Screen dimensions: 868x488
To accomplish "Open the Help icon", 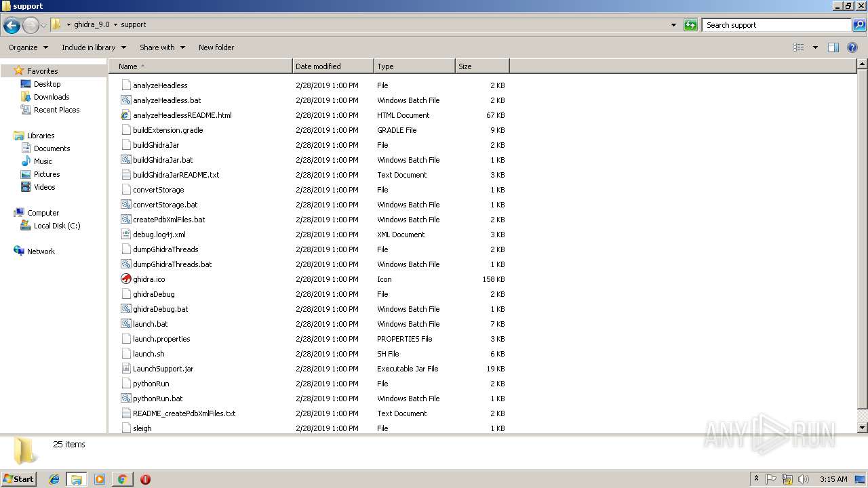I will click(x=852, y=47).
